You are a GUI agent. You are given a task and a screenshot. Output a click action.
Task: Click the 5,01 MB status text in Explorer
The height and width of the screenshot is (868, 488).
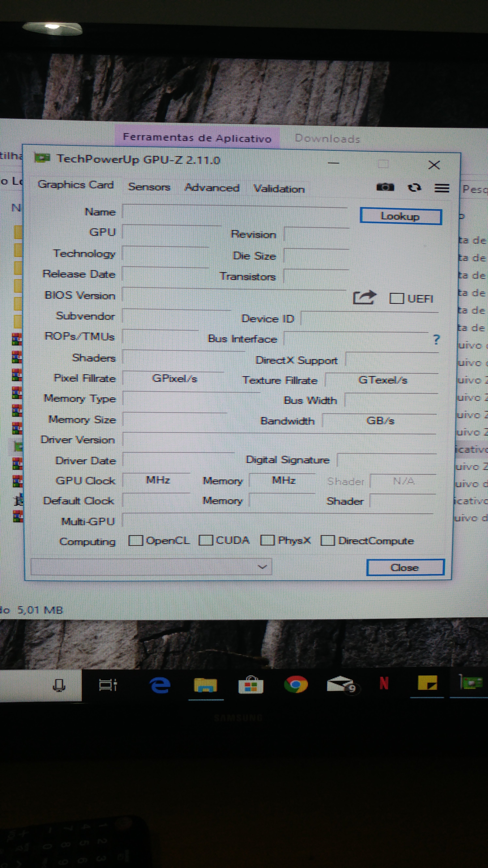pyautogui.click(x=40, y=610)
